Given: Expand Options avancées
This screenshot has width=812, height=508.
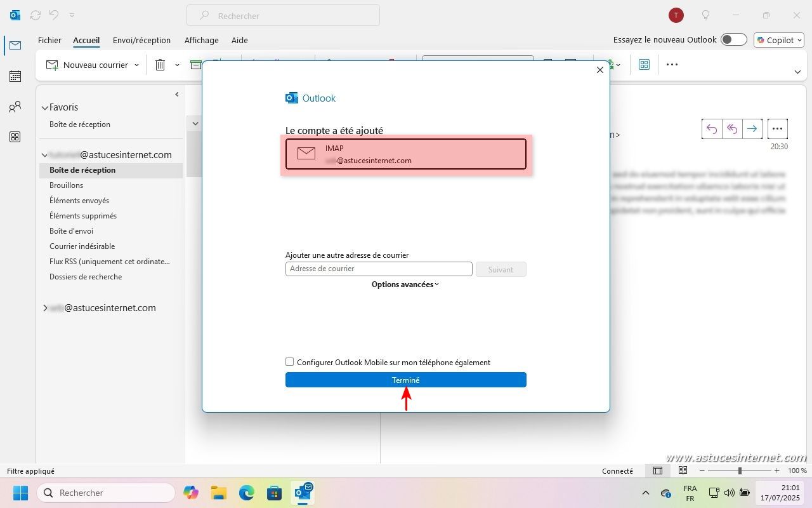Looking at the screenshot, I should tap(405, 284).
